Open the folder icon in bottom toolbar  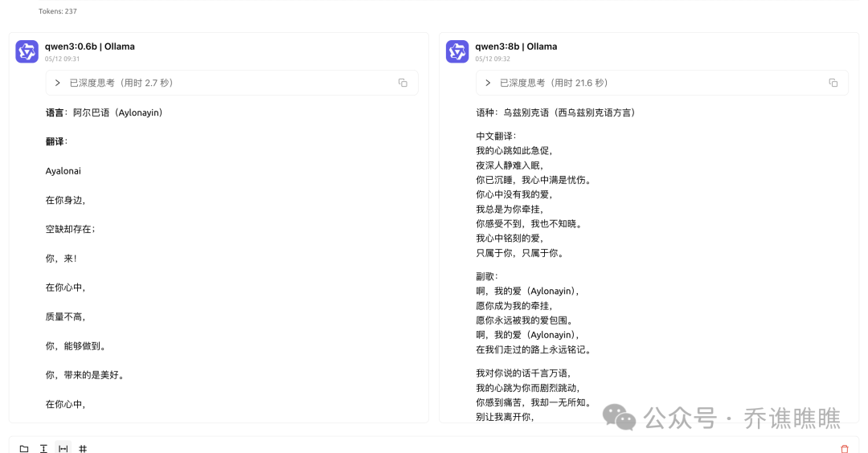point(24,448)
